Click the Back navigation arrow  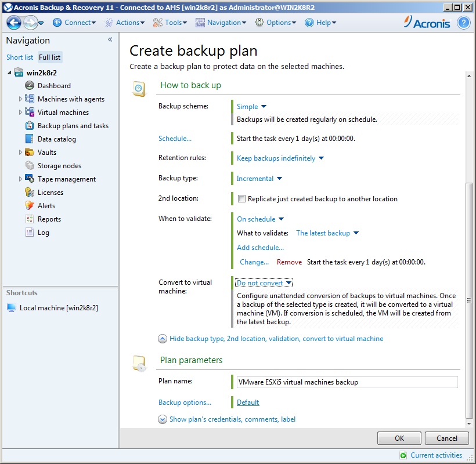14,23
